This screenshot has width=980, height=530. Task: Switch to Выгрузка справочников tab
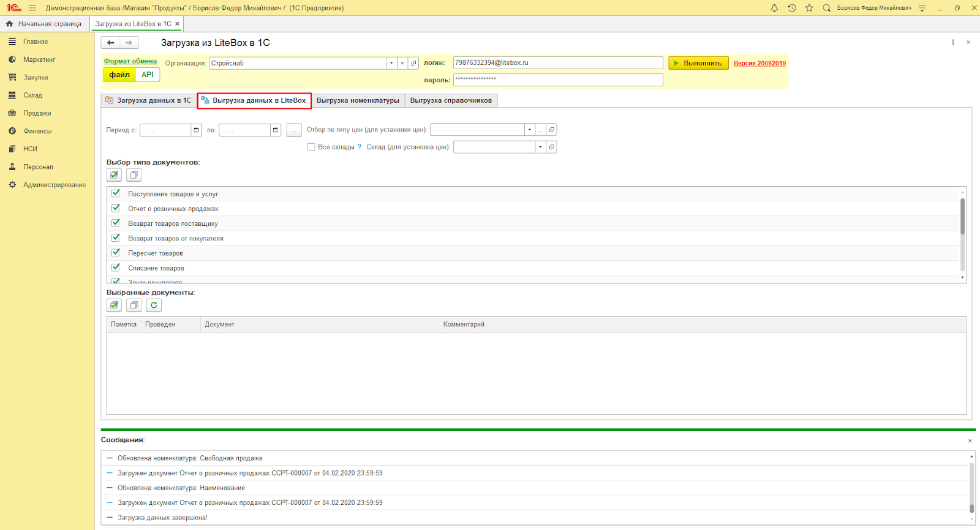coord(451,100)
